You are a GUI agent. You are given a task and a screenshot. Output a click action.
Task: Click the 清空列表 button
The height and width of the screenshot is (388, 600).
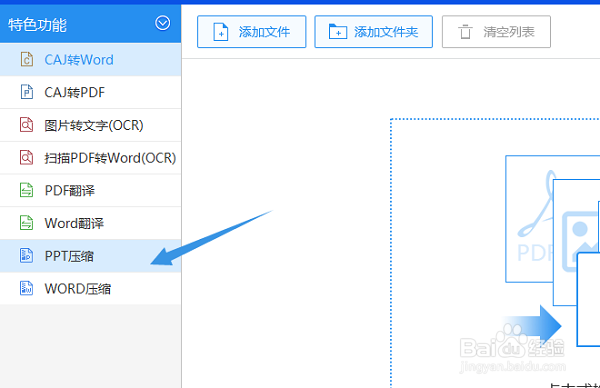pyautogui.click(x=496, y=32)
